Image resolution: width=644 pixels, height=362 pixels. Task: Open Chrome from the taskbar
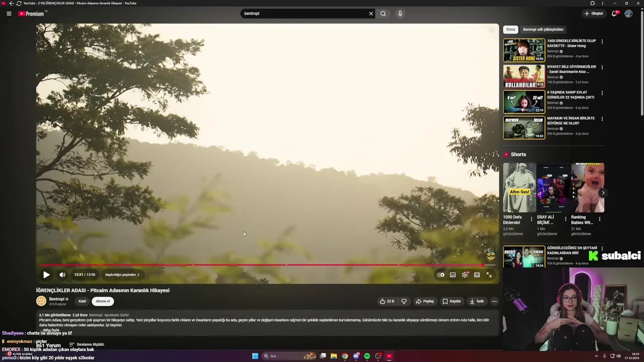(345, 356)
